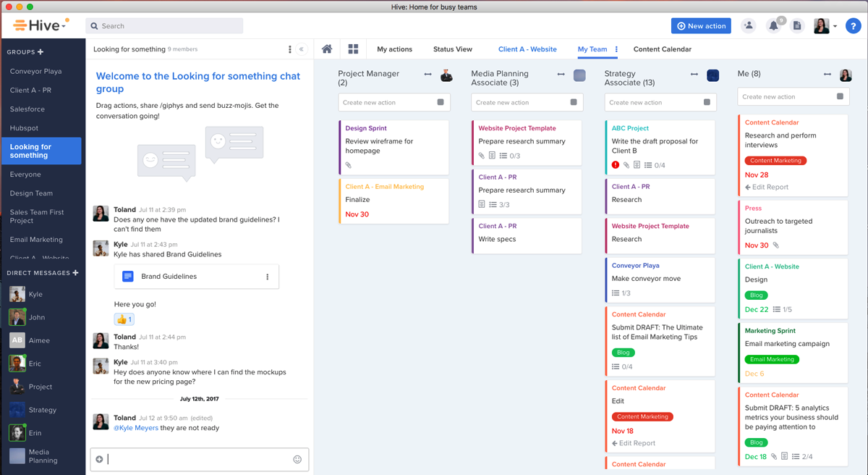
Task: Click the plus attachment icon in message field
Action: coord(99,458)
